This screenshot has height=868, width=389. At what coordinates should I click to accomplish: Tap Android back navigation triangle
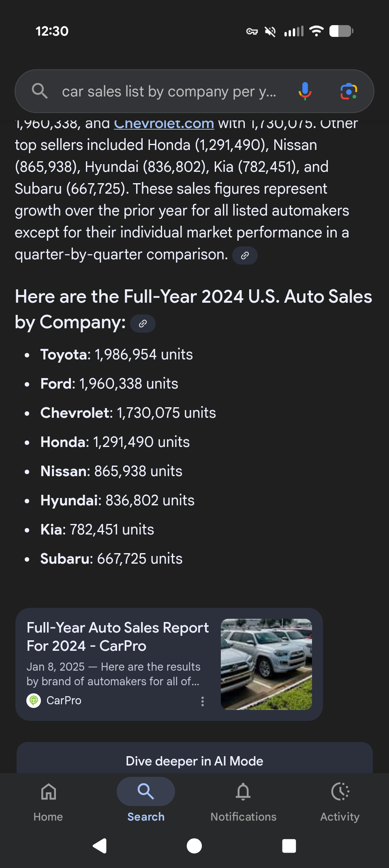[100, 846]
